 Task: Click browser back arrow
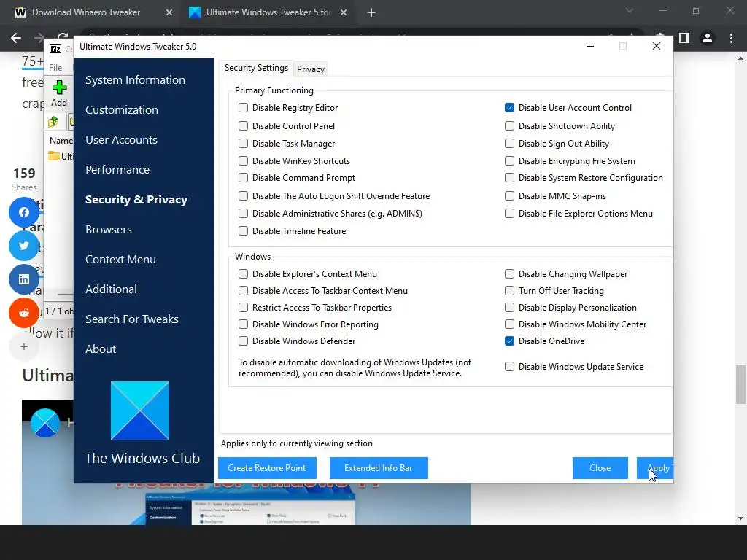(x=16, y=38)
